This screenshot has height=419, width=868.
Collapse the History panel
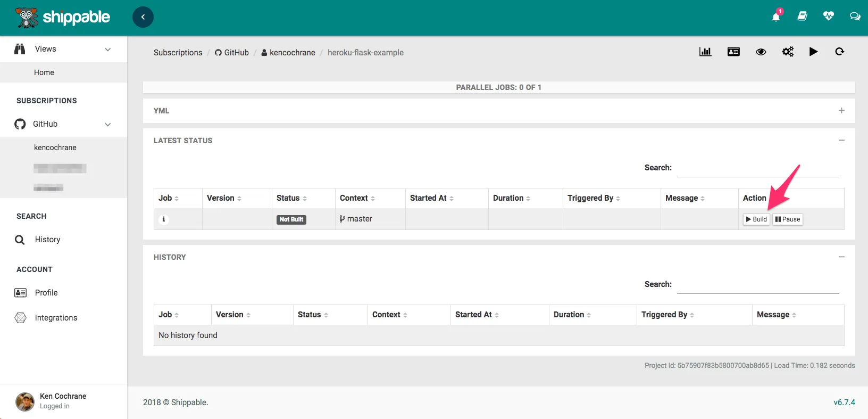(x=841, y=257)
